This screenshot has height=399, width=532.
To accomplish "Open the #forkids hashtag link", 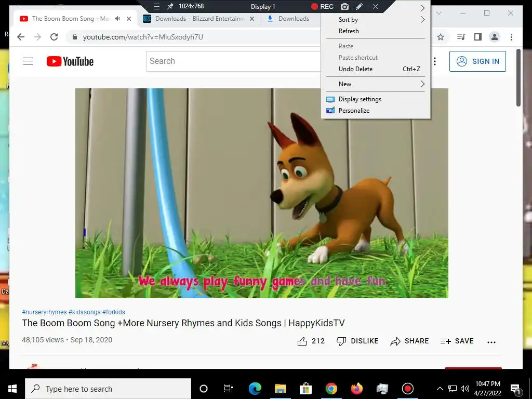I will (114, 312).
